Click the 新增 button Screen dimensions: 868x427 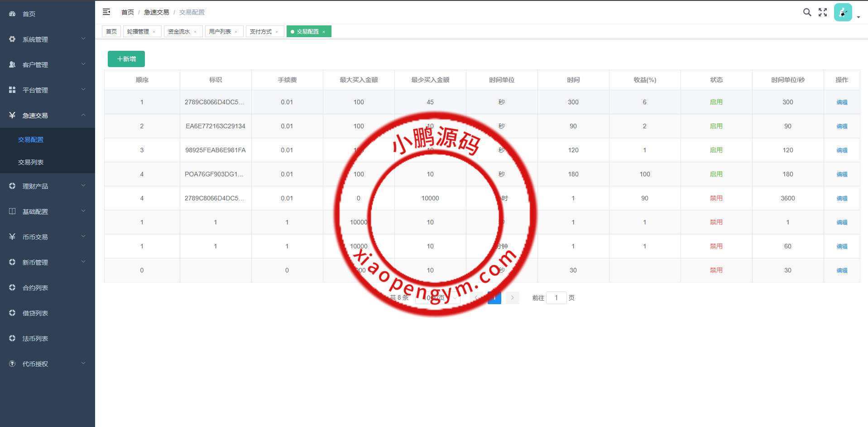point(126,59)
